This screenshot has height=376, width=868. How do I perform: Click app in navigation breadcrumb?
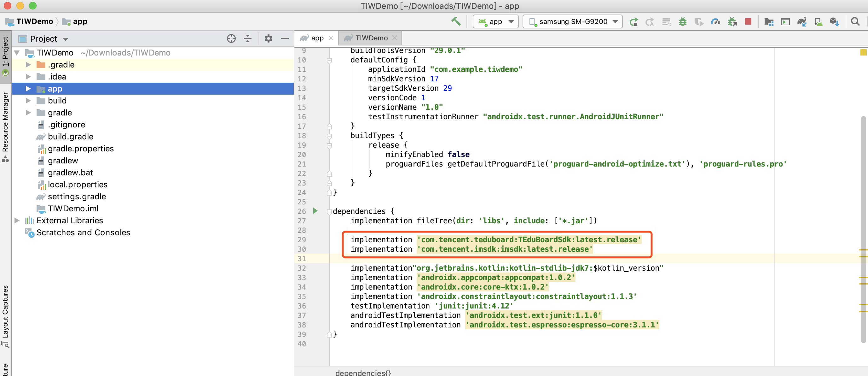pyautogui.click(x=75, y=21)
